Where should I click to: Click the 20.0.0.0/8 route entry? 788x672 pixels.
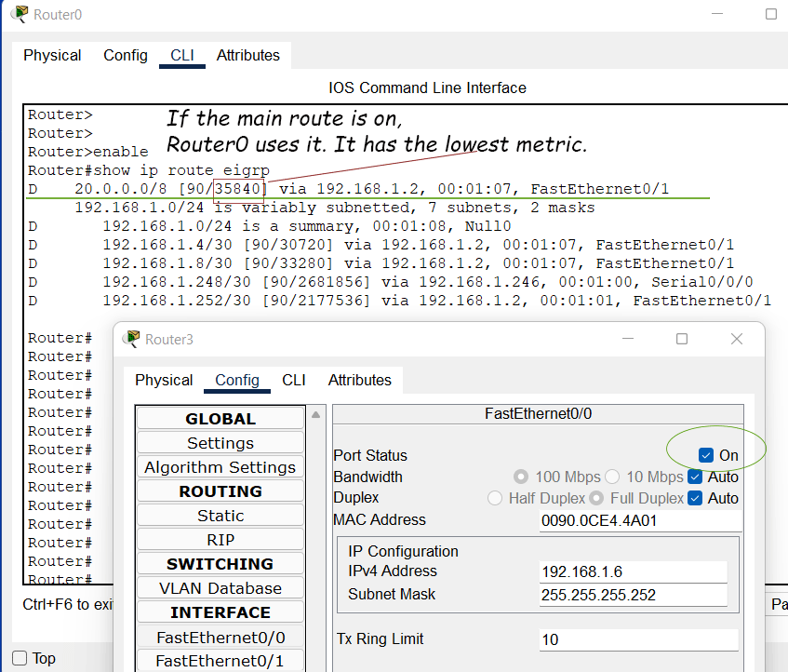(x=348, y=189)
